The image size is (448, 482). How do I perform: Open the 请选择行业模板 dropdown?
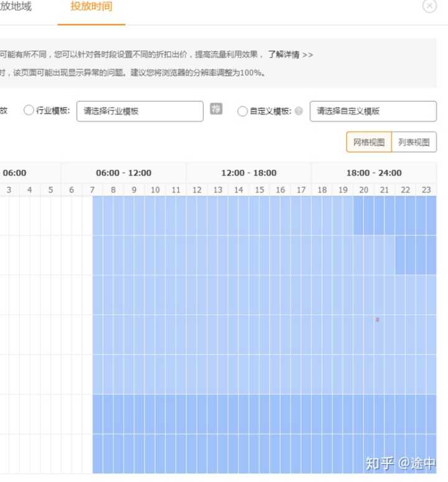(x=140, y=111)
